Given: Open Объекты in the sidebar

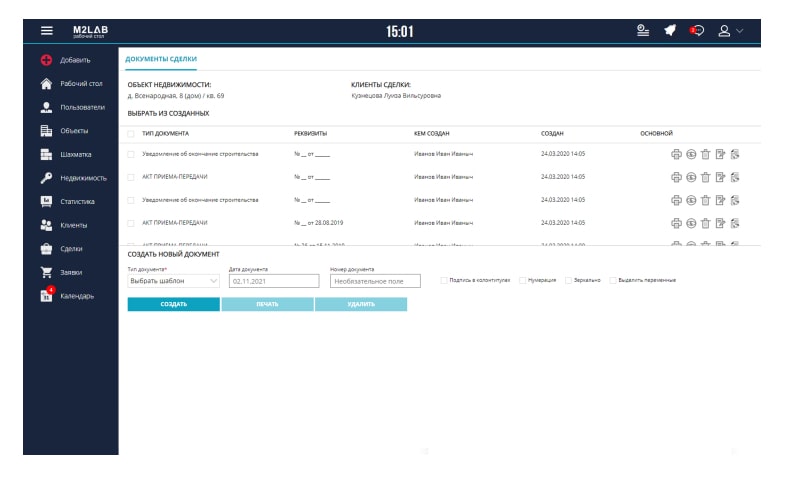Looking at the screenshot, I should (x=64, y=131).
